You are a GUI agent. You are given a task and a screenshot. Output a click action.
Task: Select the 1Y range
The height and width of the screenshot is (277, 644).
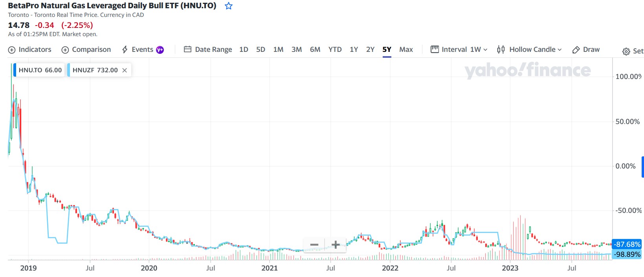pyautogui.click(x=354, y=50)
